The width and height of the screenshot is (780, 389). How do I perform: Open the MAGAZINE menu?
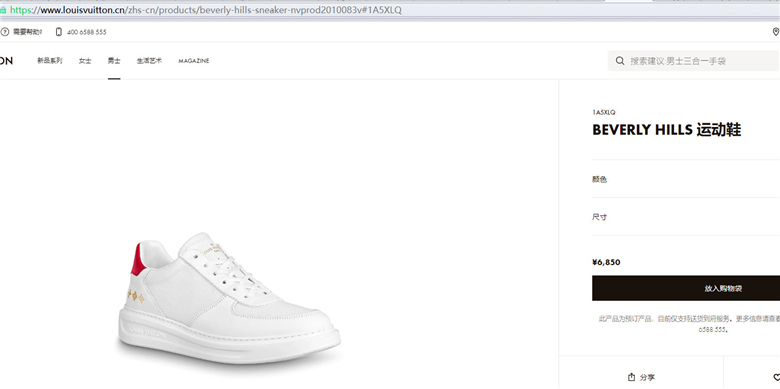click(194, 61)
